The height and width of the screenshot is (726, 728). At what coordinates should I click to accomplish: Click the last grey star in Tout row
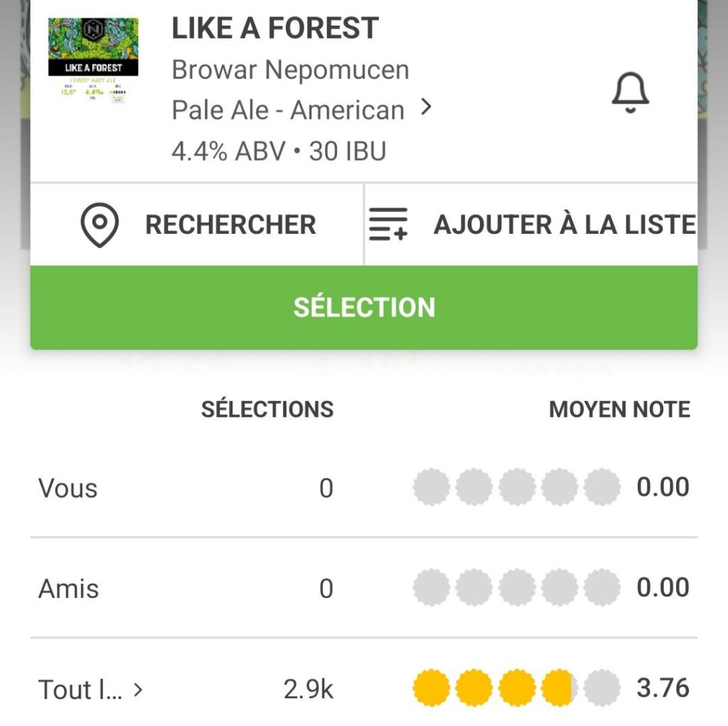(x=601, y=688)
